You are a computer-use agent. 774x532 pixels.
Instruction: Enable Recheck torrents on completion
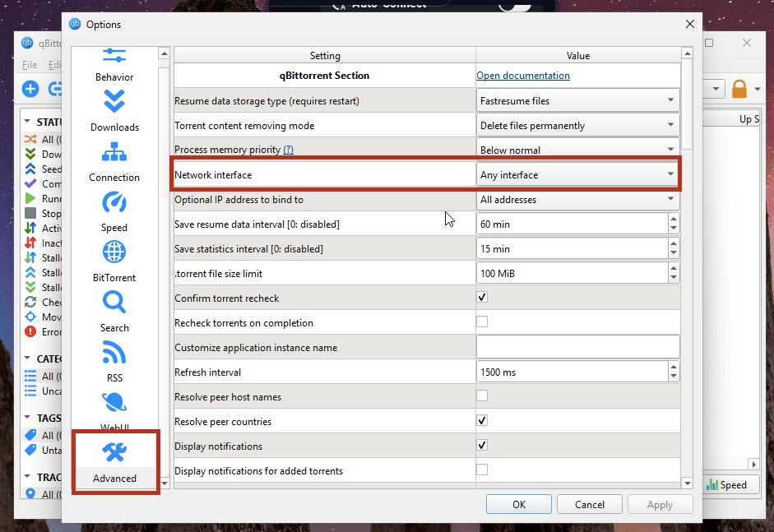[482, 322]
